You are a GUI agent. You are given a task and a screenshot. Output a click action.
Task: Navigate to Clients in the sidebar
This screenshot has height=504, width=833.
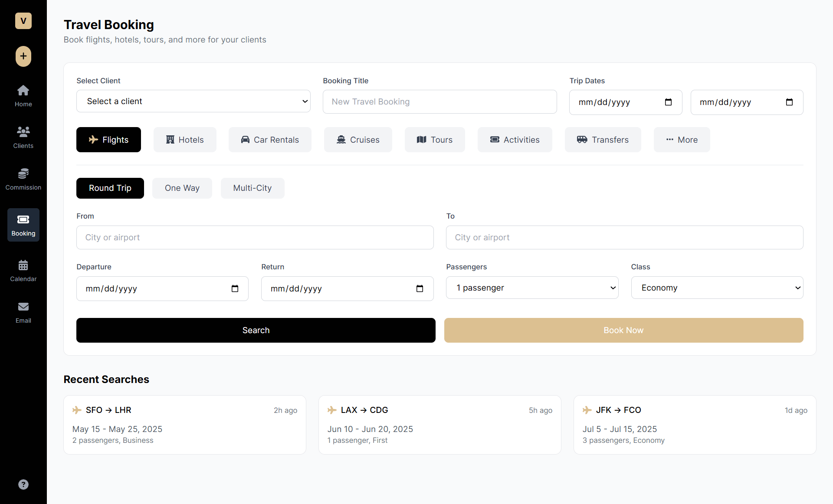(x=23, y=137)
